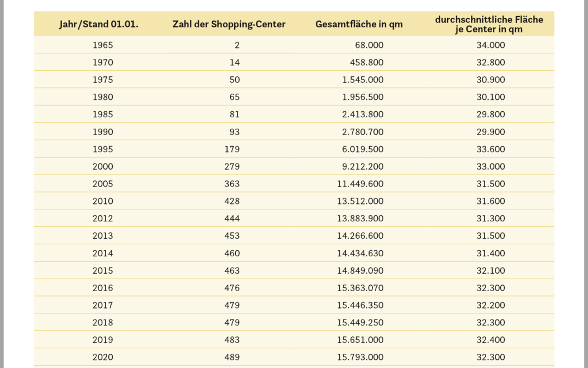Select the year 2014 cell
The height and width of the screenshot is (368, 588).
[103, 253]
